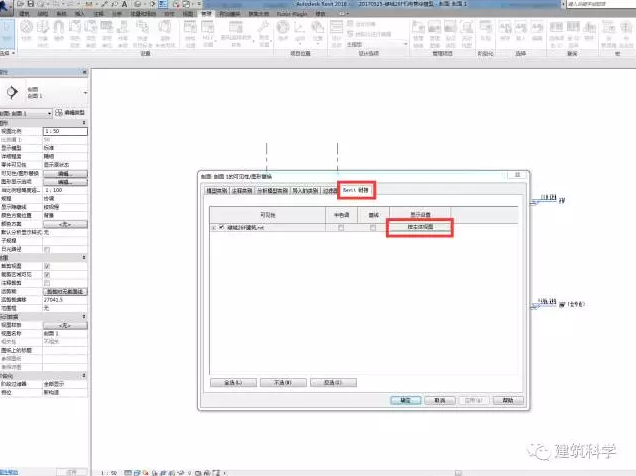Click Open folder in quick access toolbar
The image size is (636, 476).
click(x=20, y=4)
